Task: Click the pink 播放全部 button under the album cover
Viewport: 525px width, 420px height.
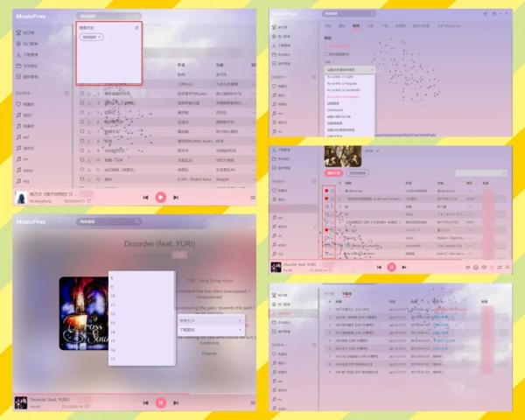Action: coord(334,174)
